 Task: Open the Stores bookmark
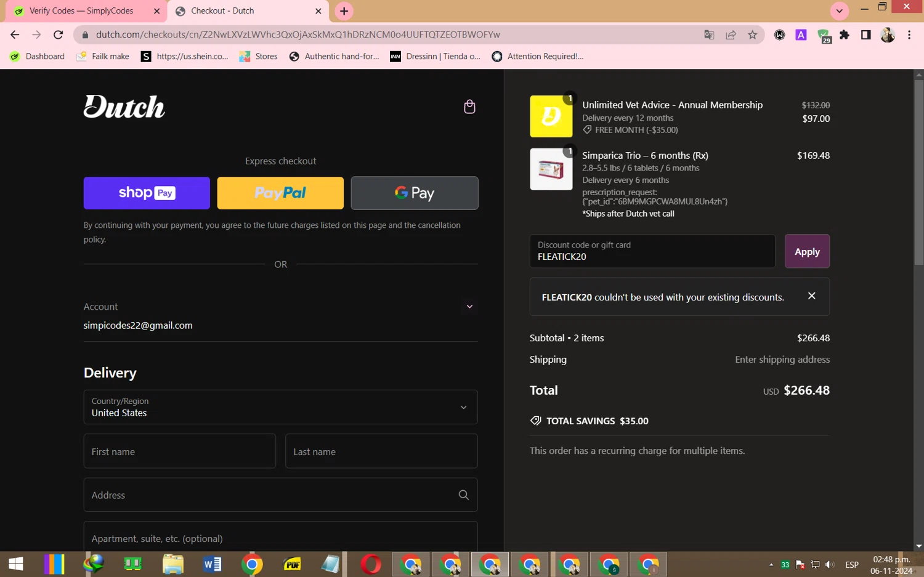click(258, 56)
